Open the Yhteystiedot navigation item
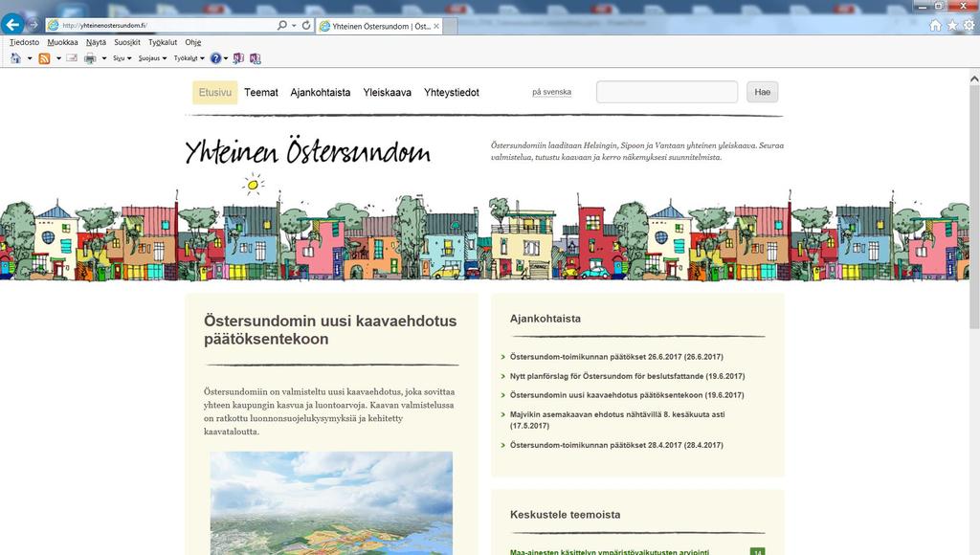The image size is (980, 555). click(x=452, y=93)
